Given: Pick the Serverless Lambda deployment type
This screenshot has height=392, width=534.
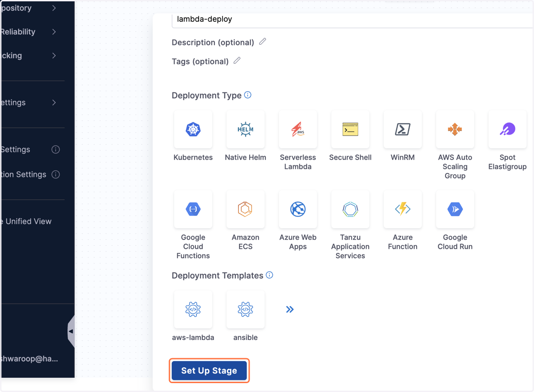Looking at the screenshot, I should pos(298,129).
